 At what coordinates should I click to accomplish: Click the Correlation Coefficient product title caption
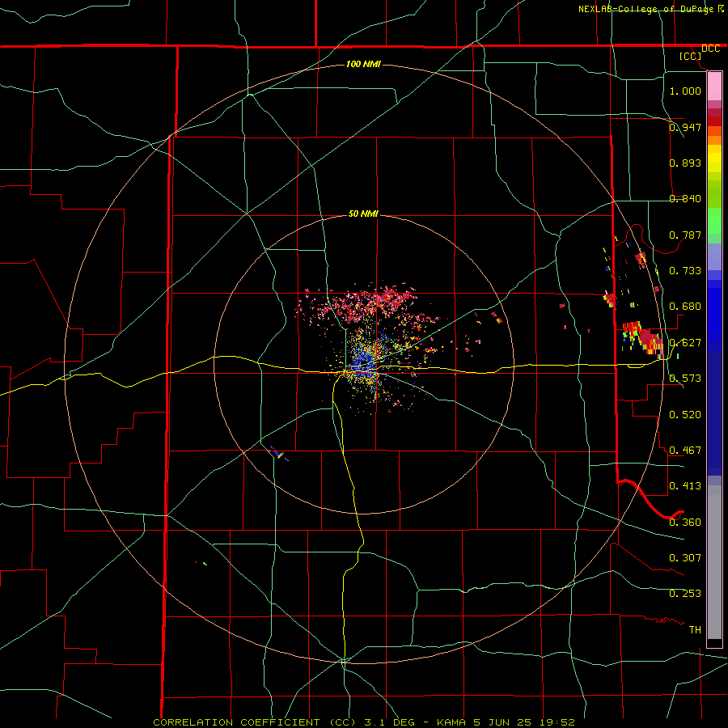[363, 722]
